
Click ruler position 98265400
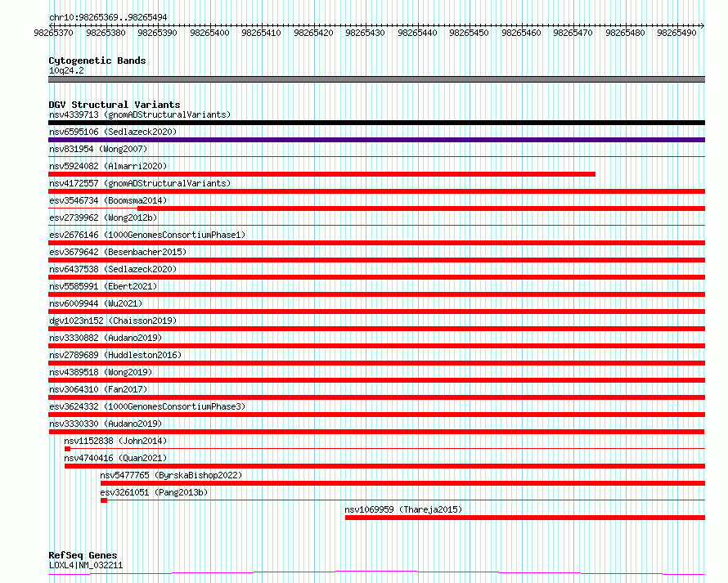click(x=209, y=33)
